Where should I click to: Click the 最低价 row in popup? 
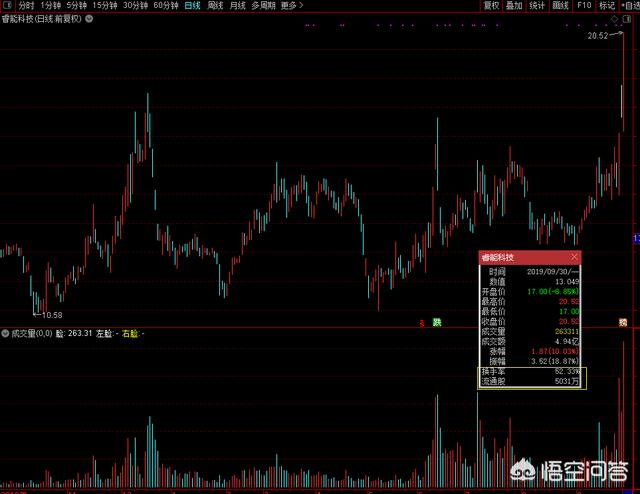click(530, 312)
